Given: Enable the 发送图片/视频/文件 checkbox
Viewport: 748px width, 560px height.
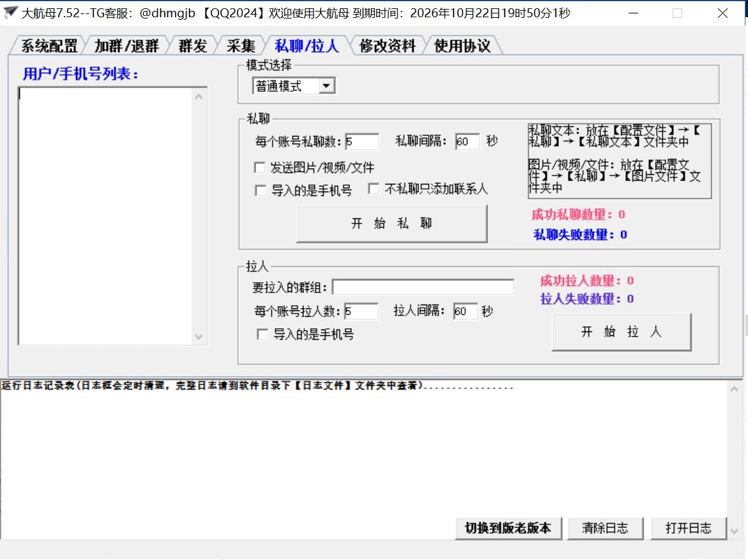Looking at the screenshot, I should [x=260, y=168].
